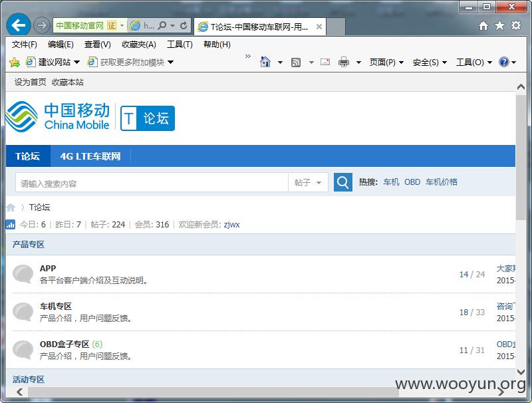
Task: Open the dropdown arrow beside Print
Action: pyautogui.click(x=358, y=63)
